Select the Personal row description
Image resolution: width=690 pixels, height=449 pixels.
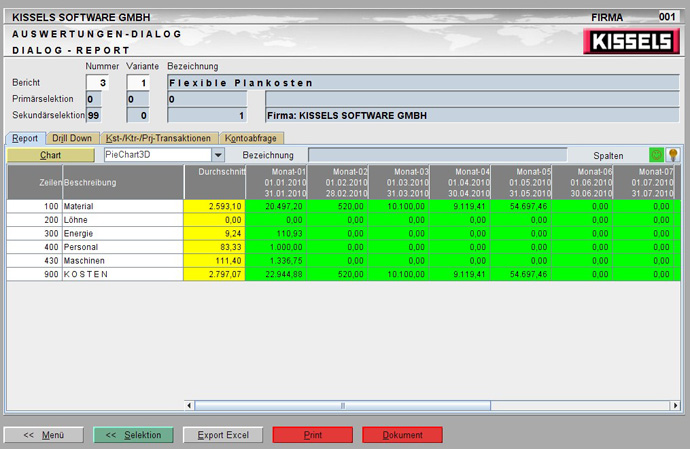(123, 247)
